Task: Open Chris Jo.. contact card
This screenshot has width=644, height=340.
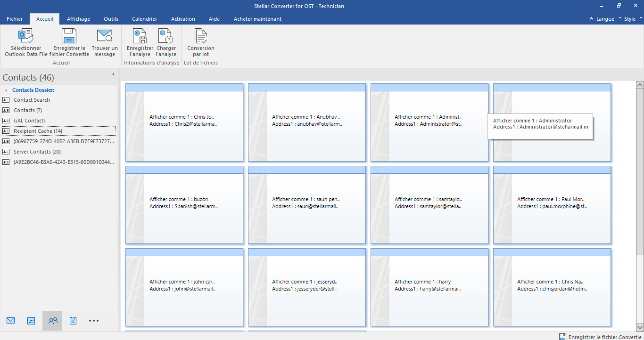Action: 184,122
